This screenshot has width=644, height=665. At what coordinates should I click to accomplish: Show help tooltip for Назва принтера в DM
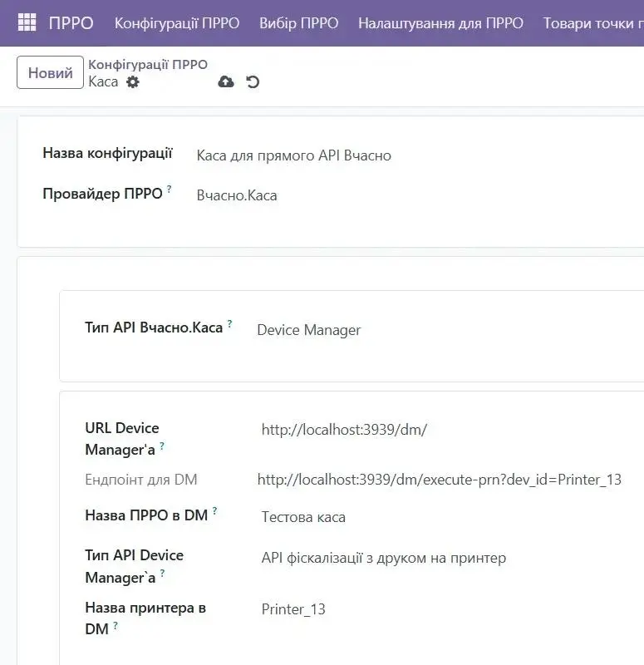pyautogui.click(x=116, y=626)
